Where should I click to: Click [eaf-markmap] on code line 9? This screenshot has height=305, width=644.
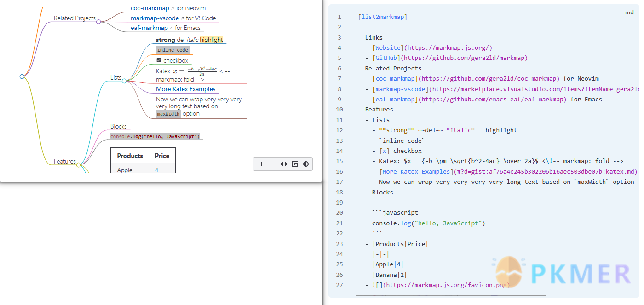click(x=395, y=99)
